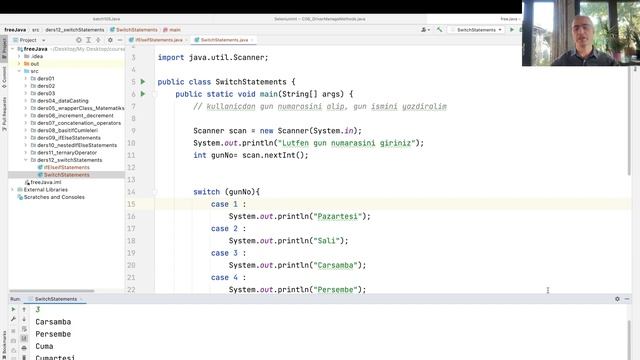Open Run panel settings gear
The height and width of the screenshot is (360, 640).
(617, 299)
